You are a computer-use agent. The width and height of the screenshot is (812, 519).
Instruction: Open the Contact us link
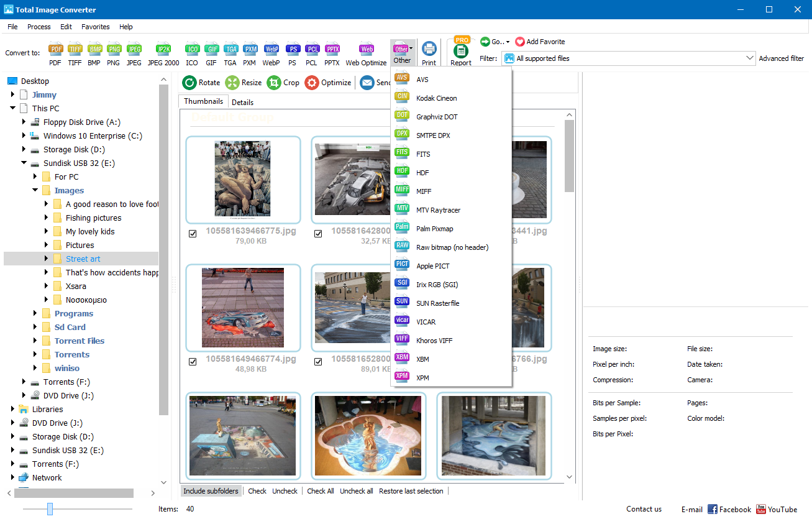(644, 509)
